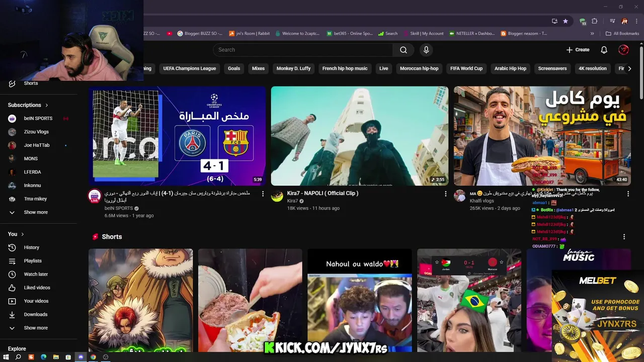Open Windows taskbar search

tap(18, 357)
